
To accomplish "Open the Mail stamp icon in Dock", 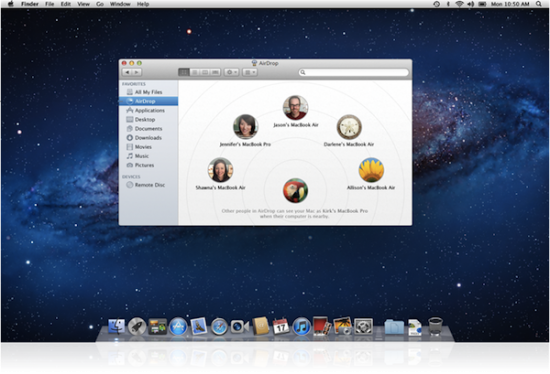I will pyautogui.click(x=199, y=326).
